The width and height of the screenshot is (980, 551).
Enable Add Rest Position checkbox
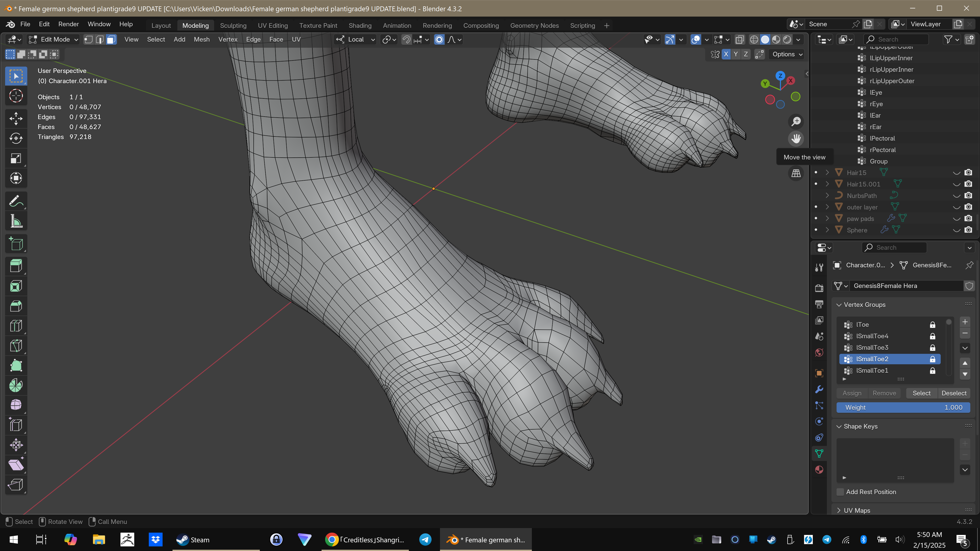(840, 492)
